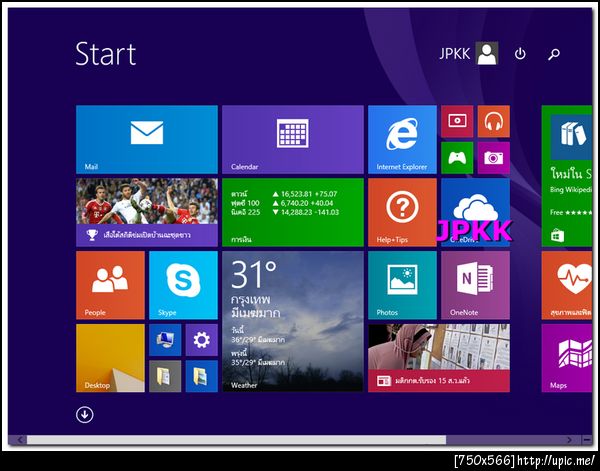
Task: Click the scrollbar left arrow
Action: [x=20, y=440]
